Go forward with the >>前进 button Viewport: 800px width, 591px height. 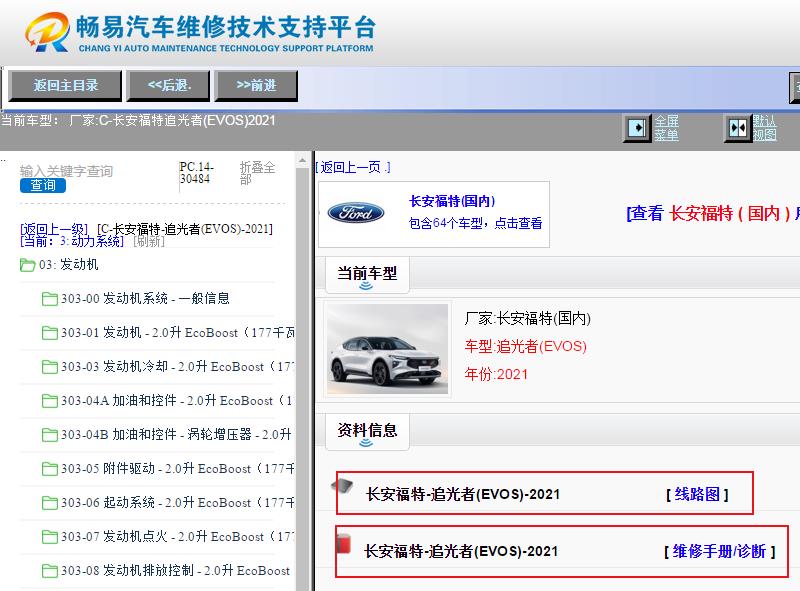(256, 85)
